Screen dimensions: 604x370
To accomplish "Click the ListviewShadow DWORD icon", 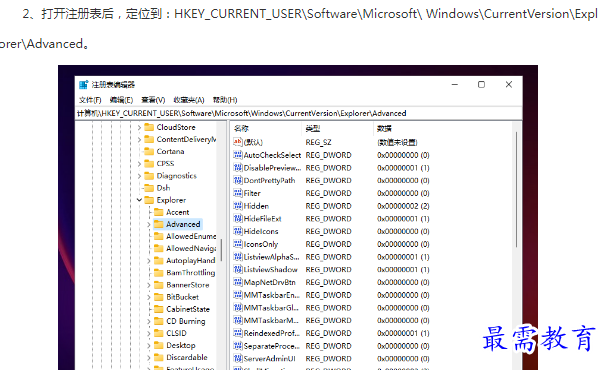I will tap(238, 269).
